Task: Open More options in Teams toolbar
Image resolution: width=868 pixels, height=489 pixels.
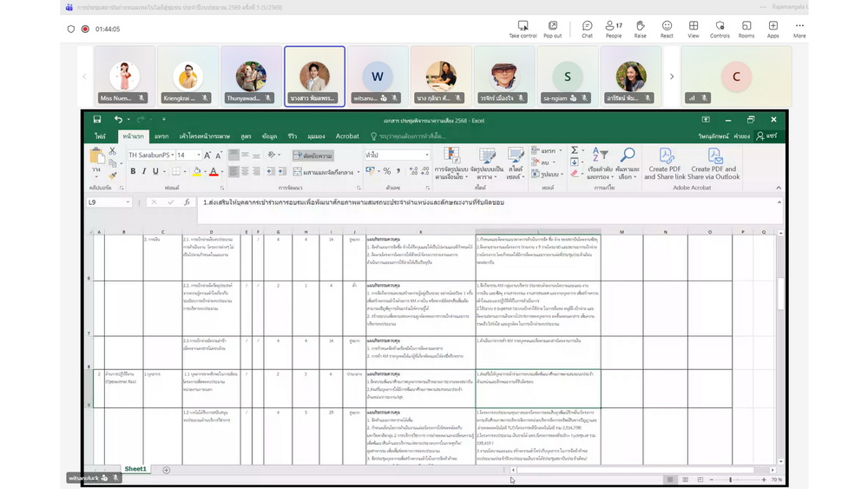Action: [799, 29]
